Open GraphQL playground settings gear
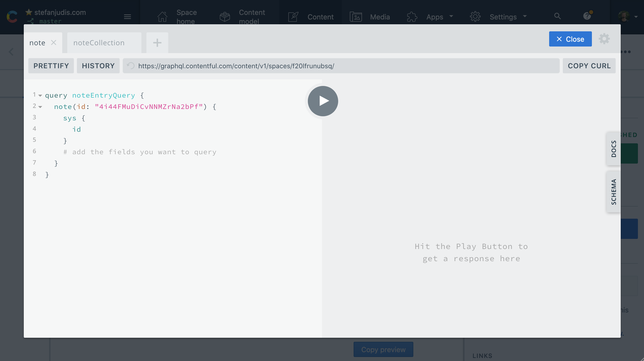Image resolution: width=644 pixels, height=361 pixels. pos(604,39)
